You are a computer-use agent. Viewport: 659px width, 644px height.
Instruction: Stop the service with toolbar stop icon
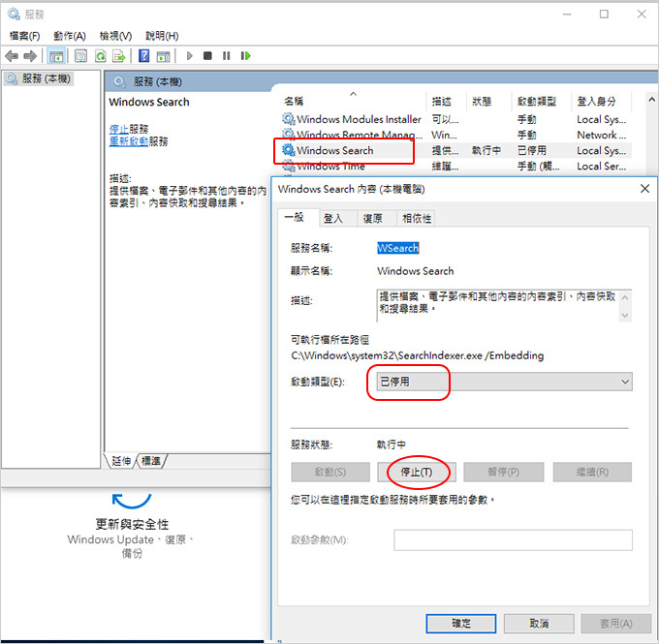point(207,56)
